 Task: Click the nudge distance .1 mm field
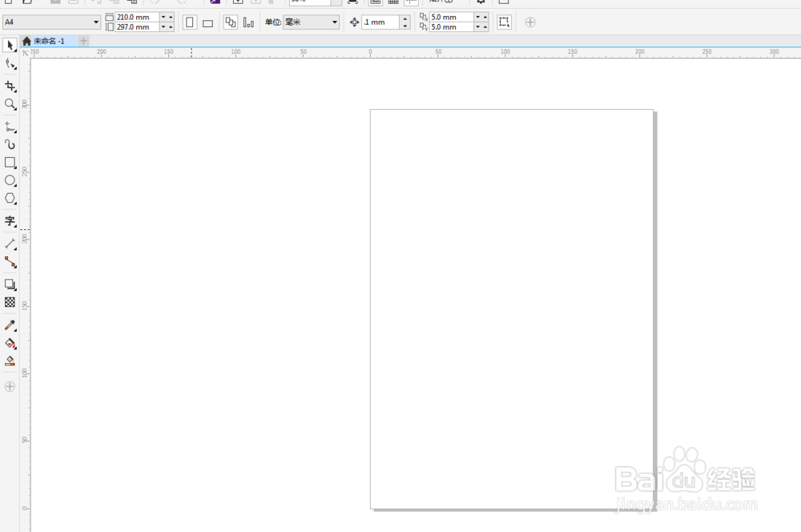(x=380, y=22)
